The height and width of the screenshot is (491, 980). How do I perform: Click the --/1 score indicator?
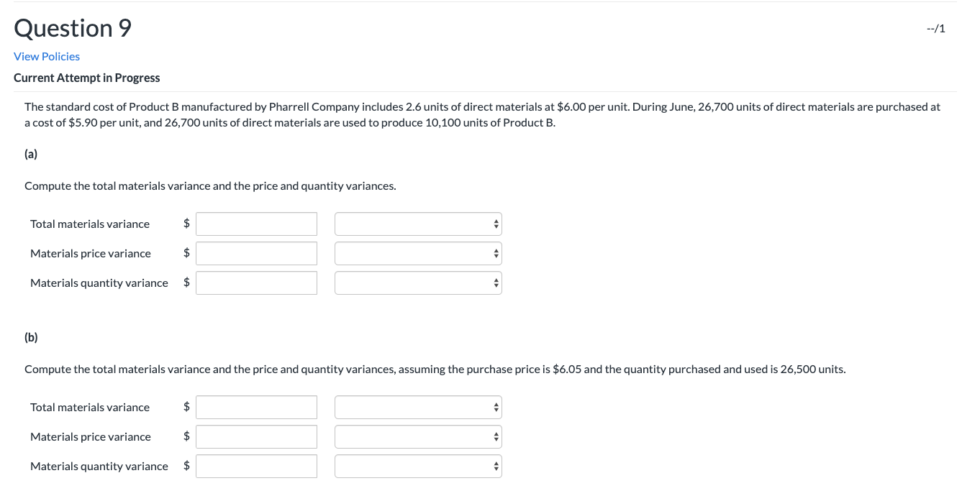point(935,28)
